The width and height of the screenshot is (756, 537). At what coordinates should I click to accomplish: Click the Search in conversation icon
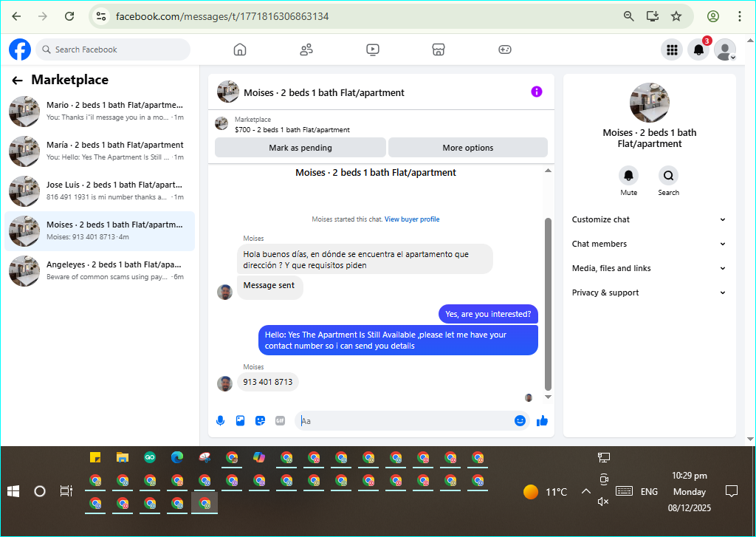click(x=668, y=176)
